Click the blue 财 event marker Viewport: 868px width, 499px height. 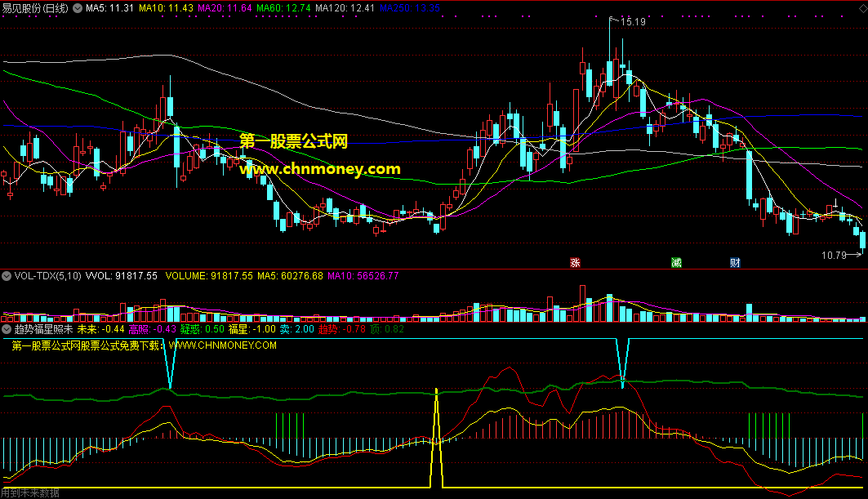[x=735, y=262]
